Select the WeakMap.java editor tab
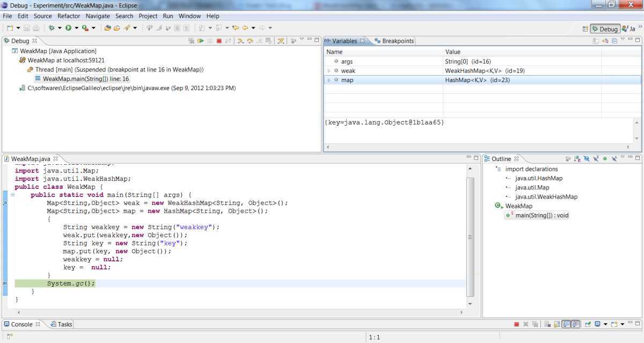The height and width of the screenshot is (343, 644). [x=31, y=159]
